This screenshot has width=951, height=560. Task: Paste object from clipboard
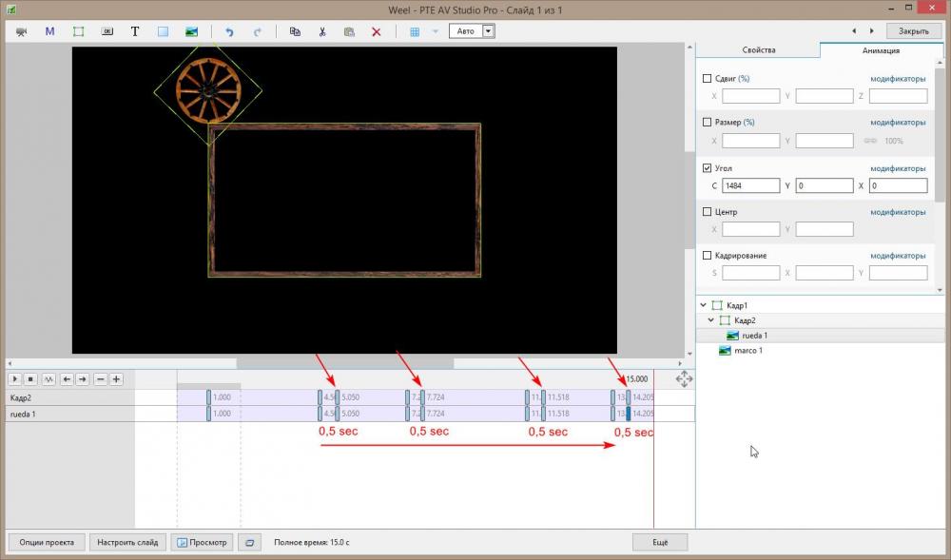point(349,31)
